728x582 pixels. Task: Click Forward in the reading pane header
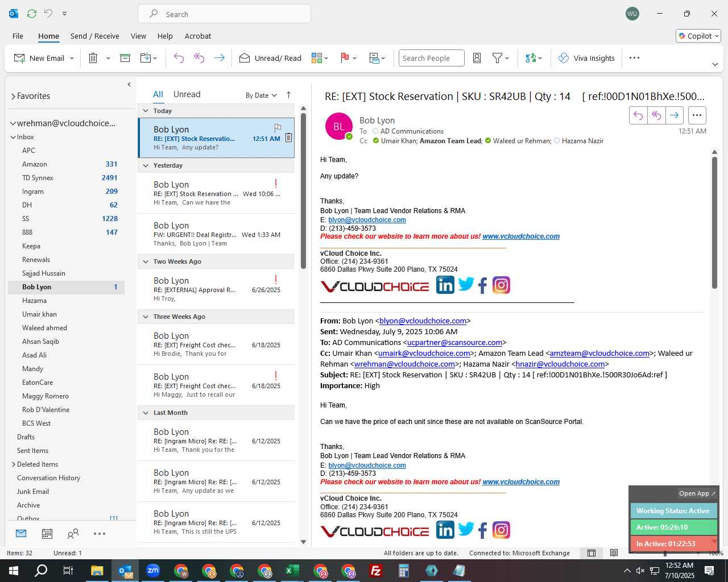pyautogui.click(x=675, y=115)
